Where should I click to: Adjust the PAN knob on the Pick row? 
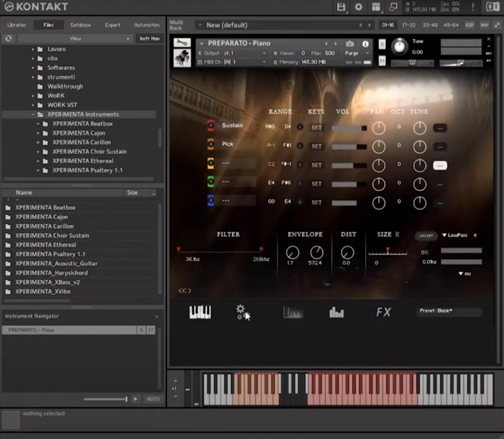click(x=379, y=147)
